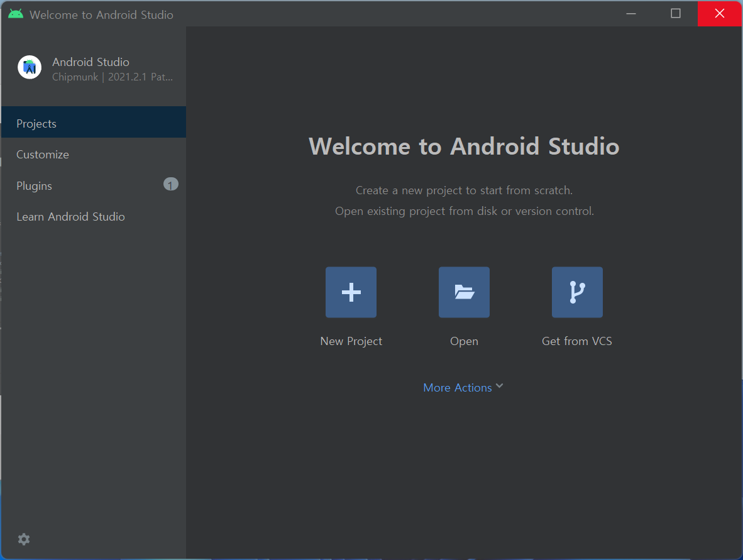Click the Get from VCS label
The height and width of the screenshot is (560, 743).
576,341
